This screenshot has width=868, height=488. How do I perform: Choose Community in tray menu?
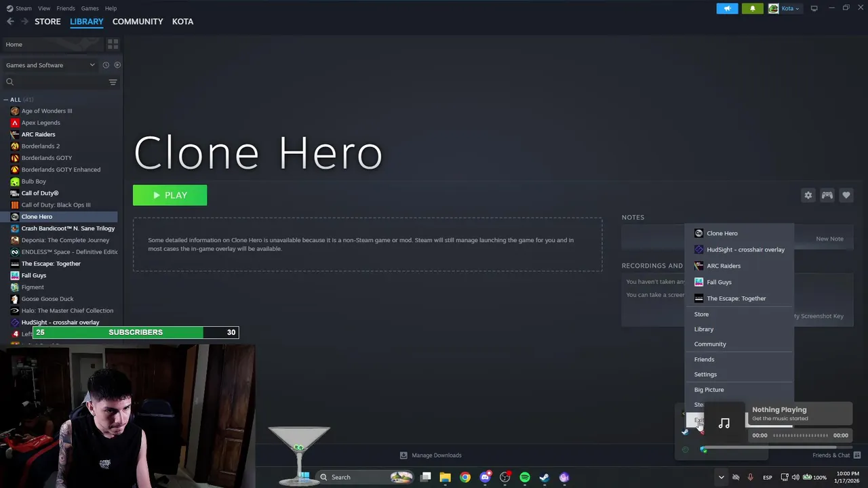[x=739, y=344]
